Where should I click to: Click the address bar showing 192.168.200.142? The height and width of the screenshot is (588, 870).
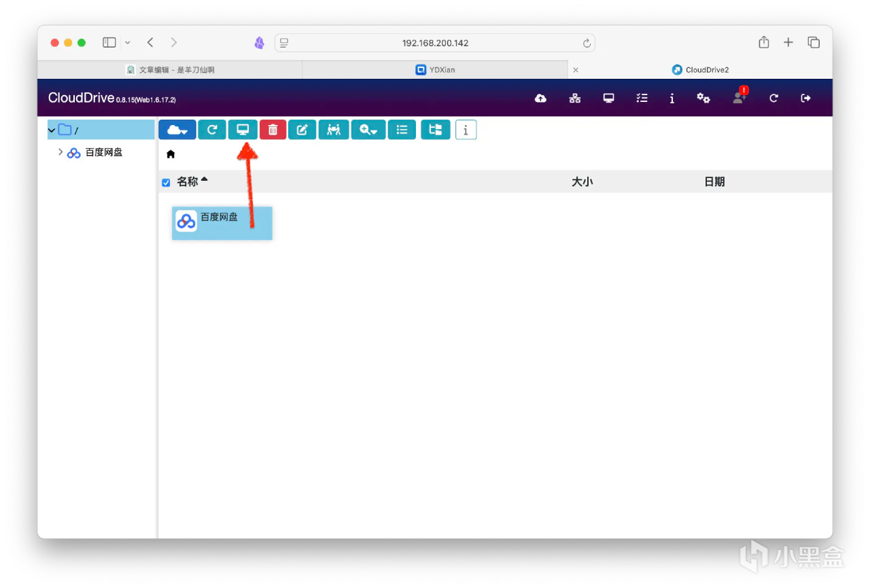click(435, 43)
